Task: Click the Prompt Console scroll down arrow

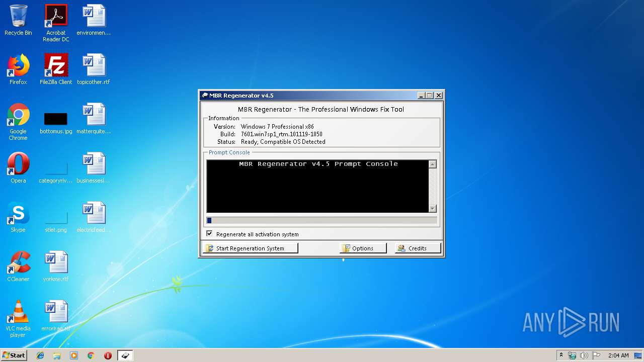Action: (x=433, y=208)
